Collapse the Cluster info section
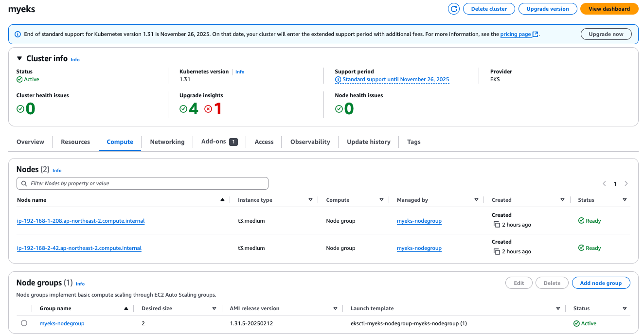The height and width of the screenshot is (336, 644). tap(19, 58)
